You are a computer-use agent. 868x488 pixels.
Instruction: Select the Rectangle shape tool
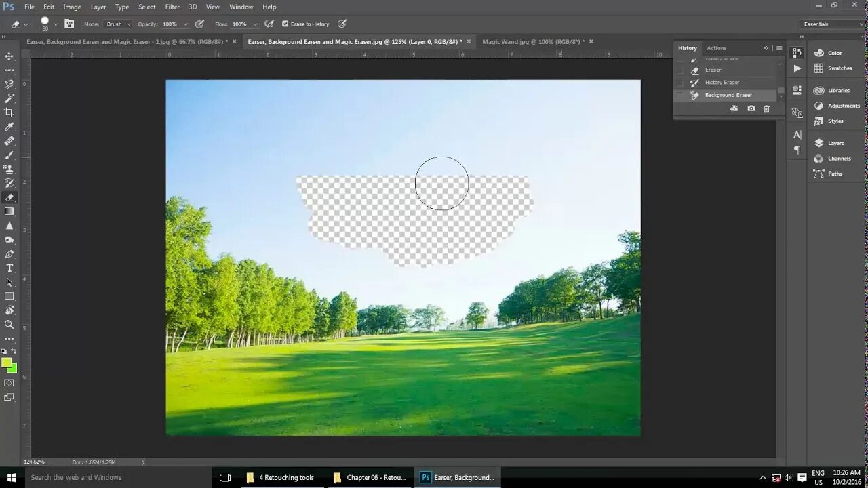9,296
